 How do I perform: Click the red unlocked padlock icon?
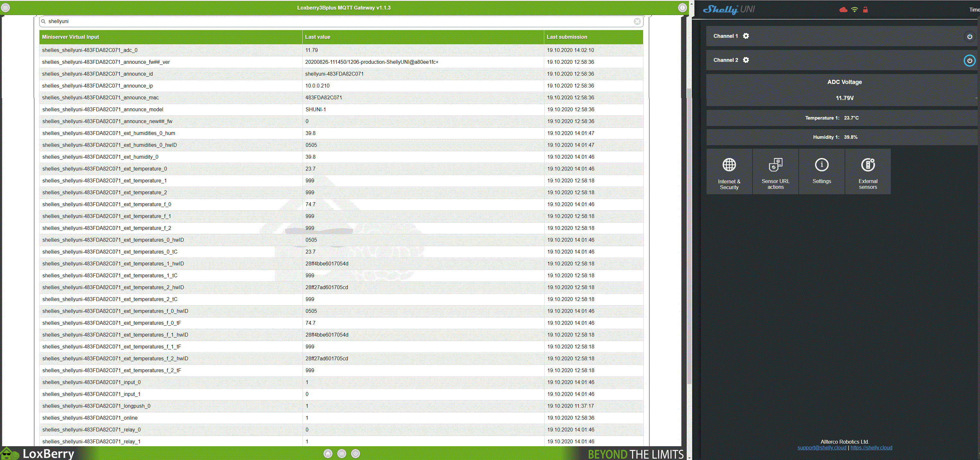tap(865, 10)
